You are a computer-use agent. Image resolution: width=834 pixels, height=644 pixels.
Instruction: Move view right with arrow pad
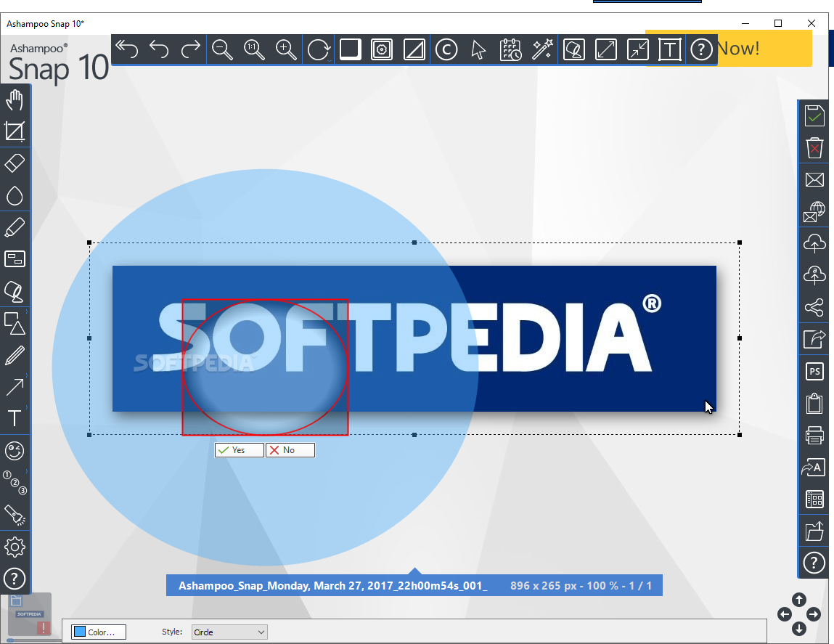pos(813,614)
